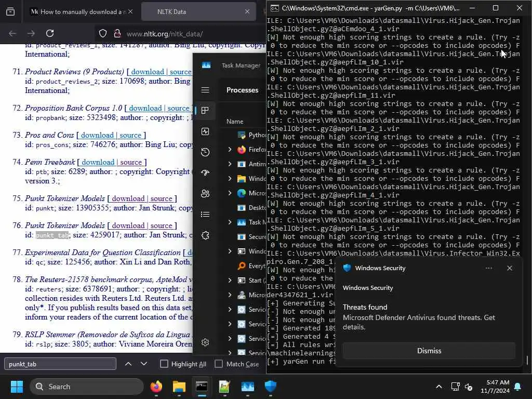Expand Windows Explorer process row
532x399 pixels.
coord(230,179)
